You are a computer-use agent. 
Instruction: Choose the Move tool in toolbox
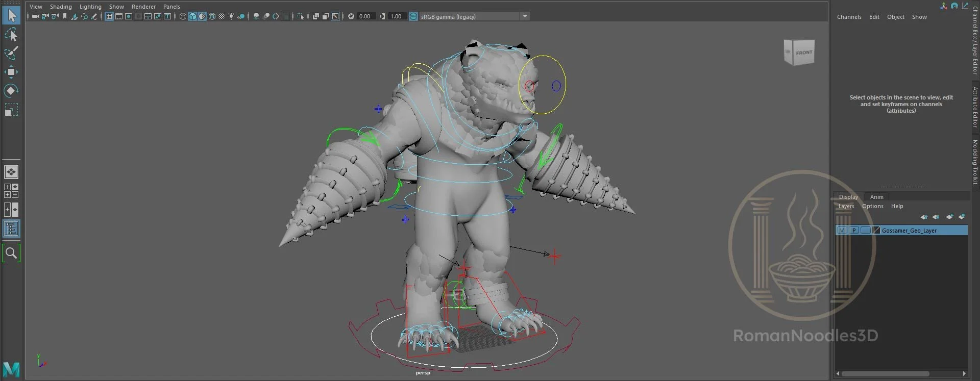coord(11,72)
